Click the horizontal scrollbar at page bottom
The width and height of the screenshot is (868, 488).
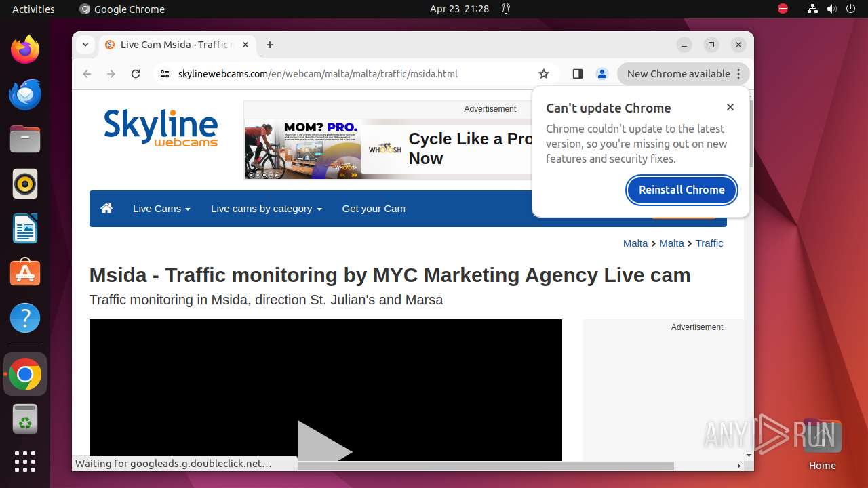click(486, 466)
